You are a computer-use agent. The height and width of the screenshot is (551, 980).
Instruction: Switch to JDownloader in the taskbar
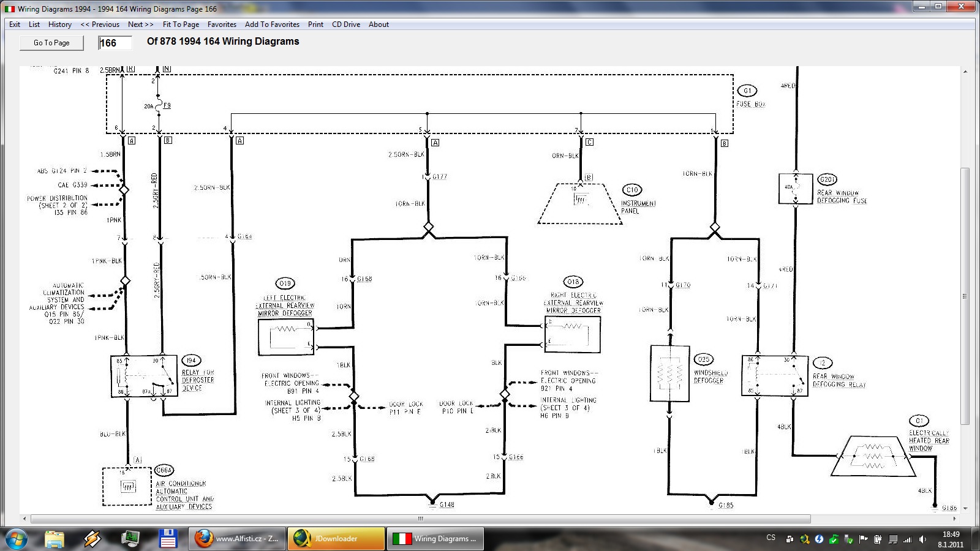tap(336, 539)
